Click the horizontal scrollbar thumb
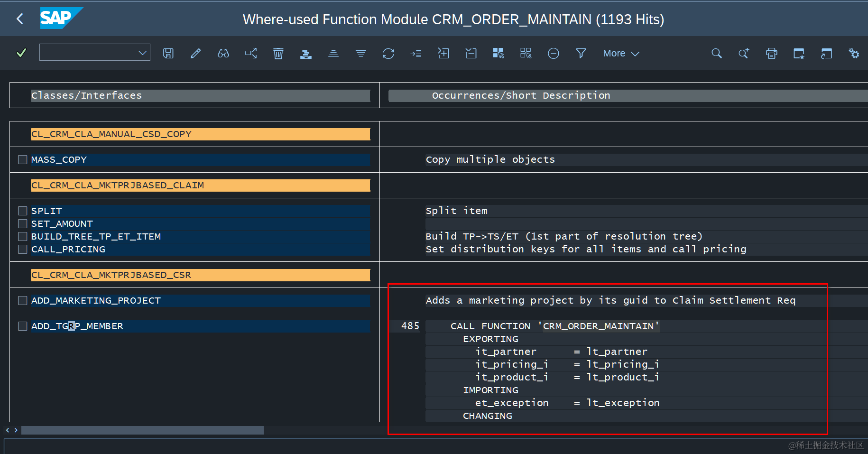Viewport: 868px width, 454px height. coord(142,430)
